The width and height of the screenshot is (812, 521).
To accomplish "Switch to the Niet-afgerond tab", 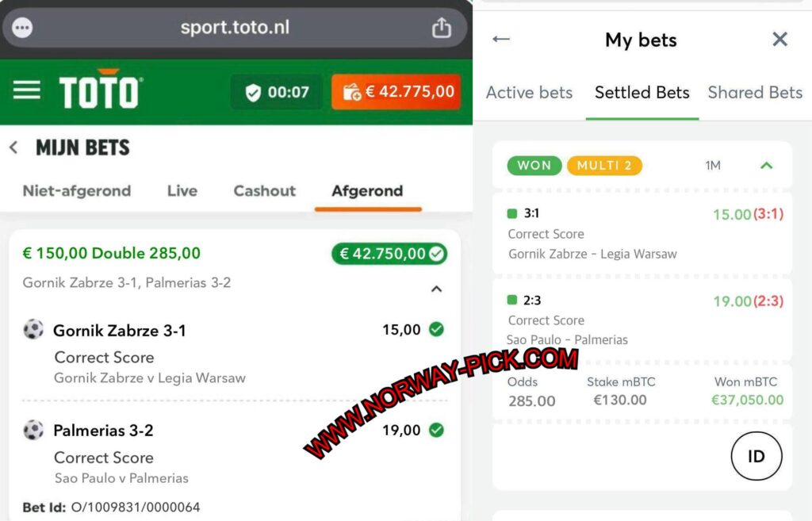I will pyautogui.click(x=77, y=190).
